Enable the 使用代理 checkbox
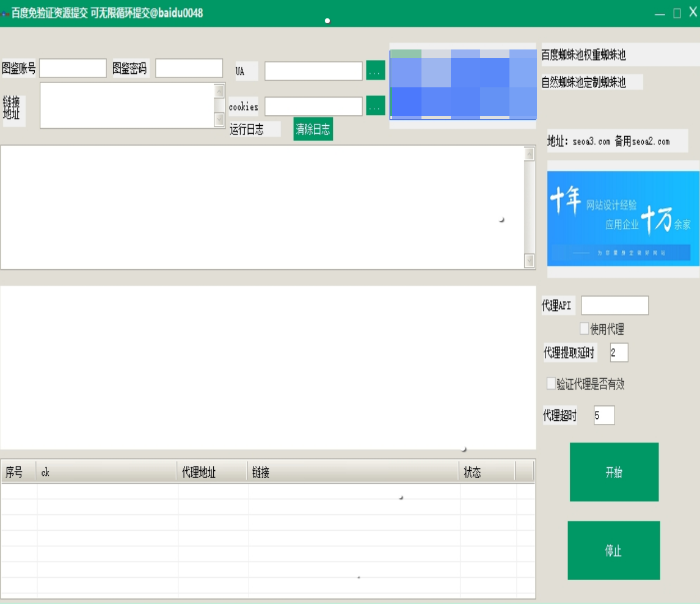This screenshot has width=700, height=604. [585, 329]
